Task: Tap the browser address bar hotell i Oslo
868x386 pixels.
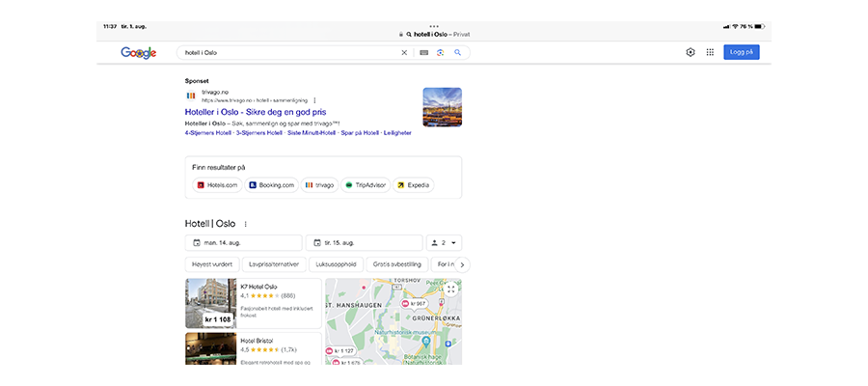Action: click(x=434, y=35)
